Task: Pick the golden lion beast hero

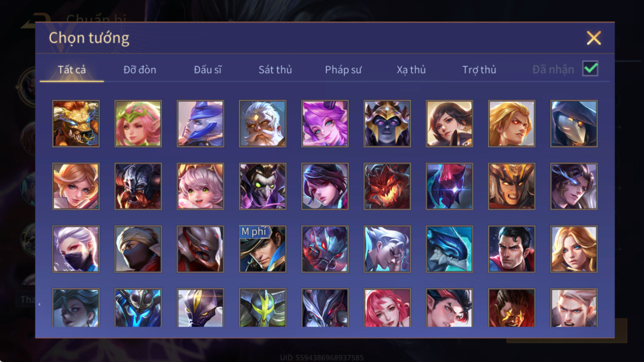Action: click(x=76, y=124)
